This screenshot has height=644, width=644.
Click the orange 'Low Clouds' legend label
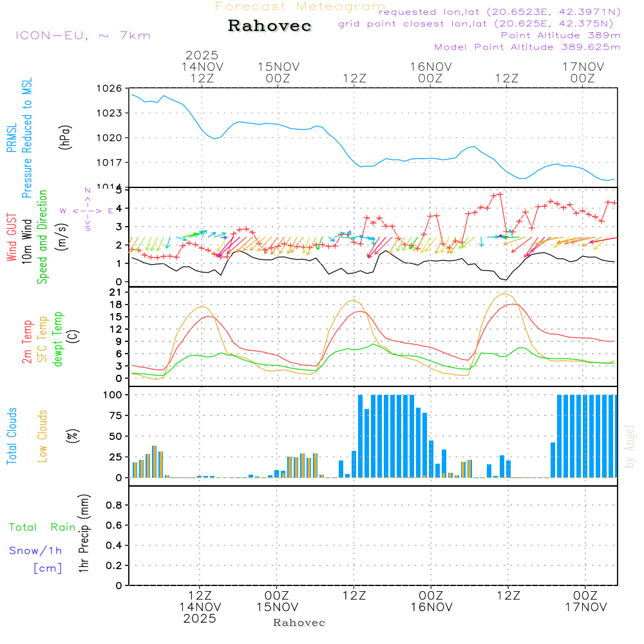43,436
